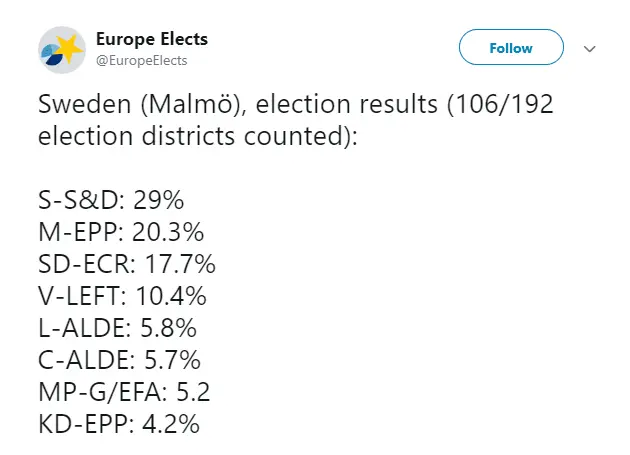Click the @EuropeElects handle

[x=141, y=61]
